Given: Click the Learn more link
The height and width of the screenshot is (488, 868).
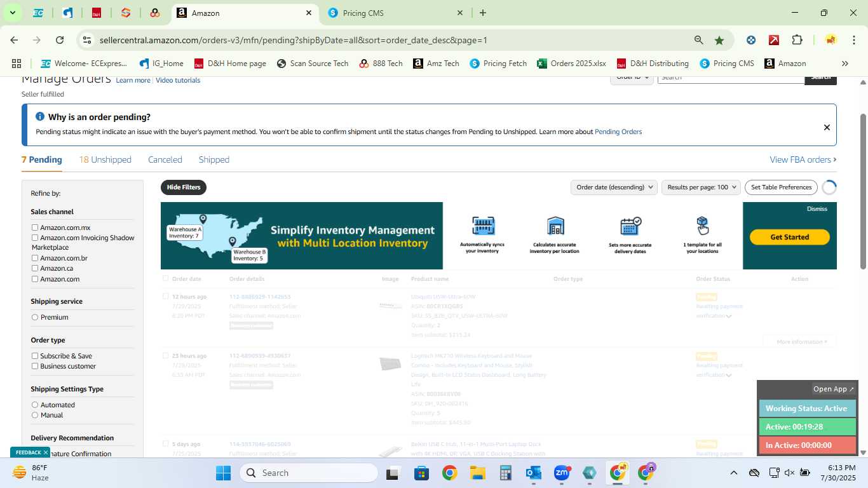Looking at the screenshot, I should point(133,80).
